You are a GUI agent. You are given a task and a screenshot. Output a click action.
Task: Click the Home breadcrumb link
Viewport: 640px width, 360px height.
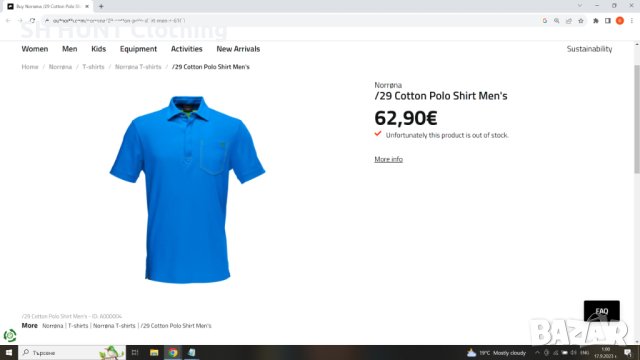coord(30,67)
